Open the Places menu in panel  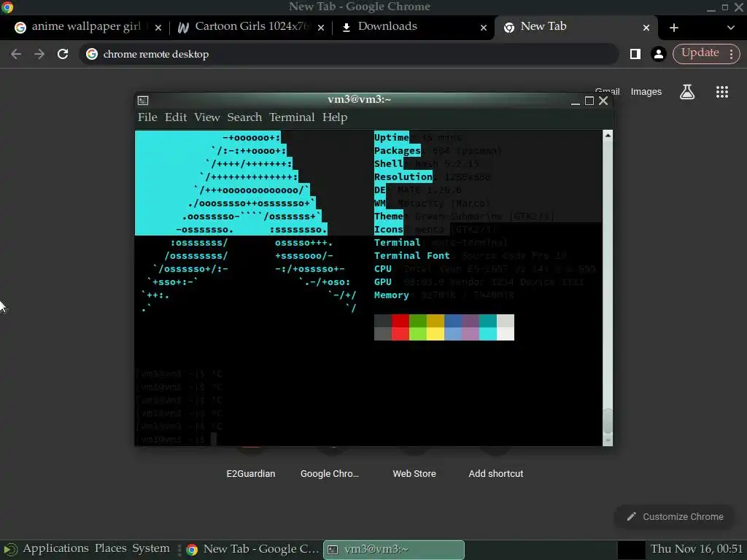111,548
